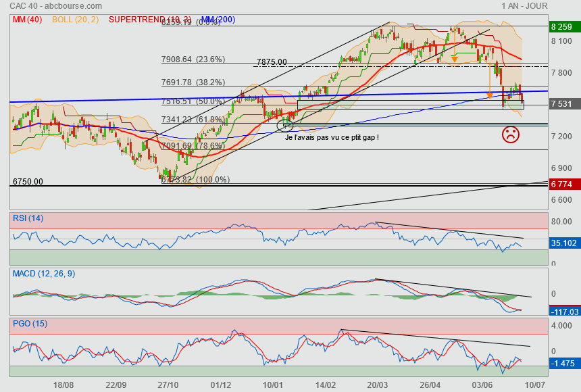
Task: Click the 6 900 price axis value
Action: point(561,168)
